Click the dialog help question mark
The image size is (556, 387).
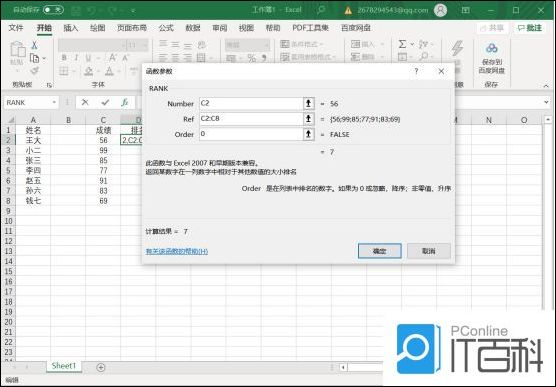pyautogui.click(x=416, y=71)
